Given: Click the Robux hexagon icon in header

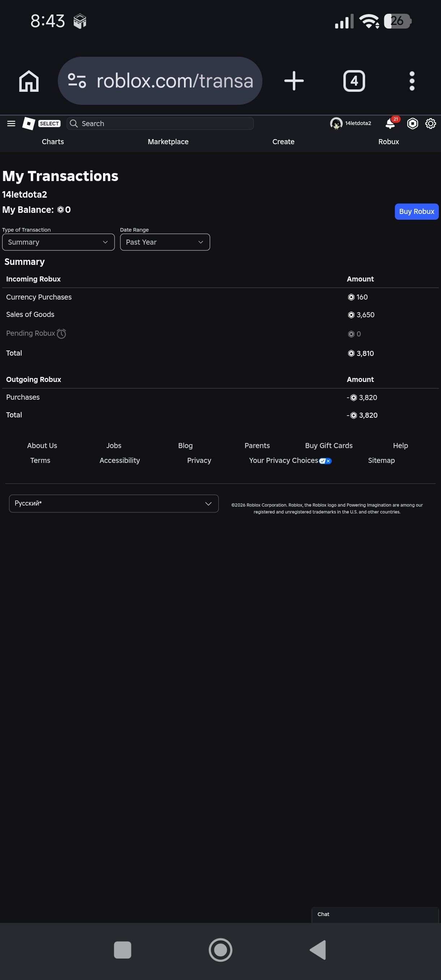Looking at the screenshot, I should (412, 123).
